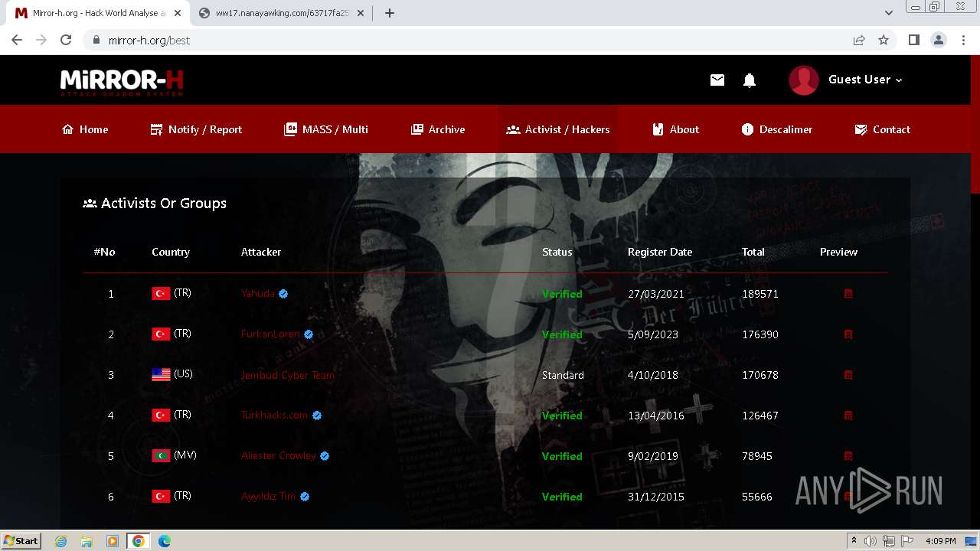Viewport: 980px width, 551px height.
Task: Open the mail envelope icon in header
Action: click(717, 80)
